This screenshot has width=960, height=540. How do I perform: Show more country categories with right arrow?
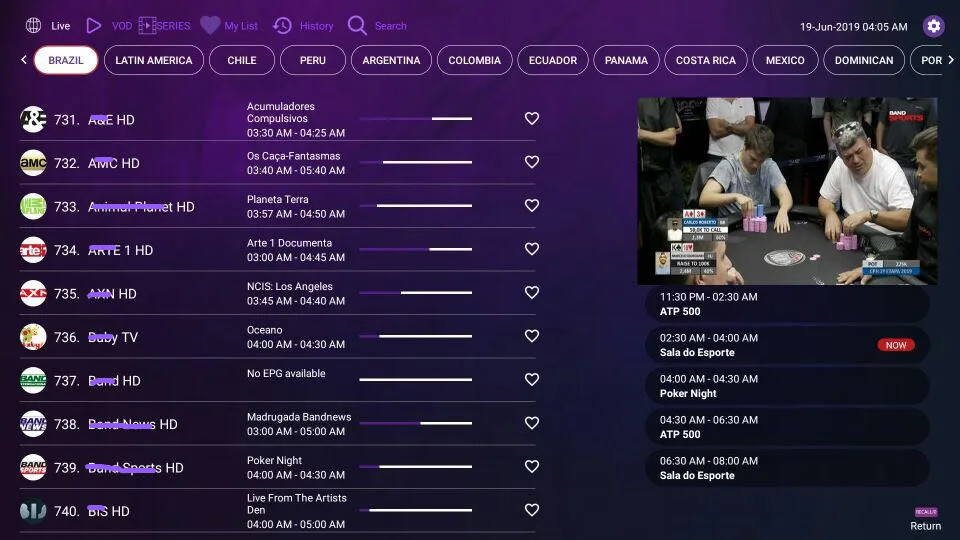click(x=950, y=59)
